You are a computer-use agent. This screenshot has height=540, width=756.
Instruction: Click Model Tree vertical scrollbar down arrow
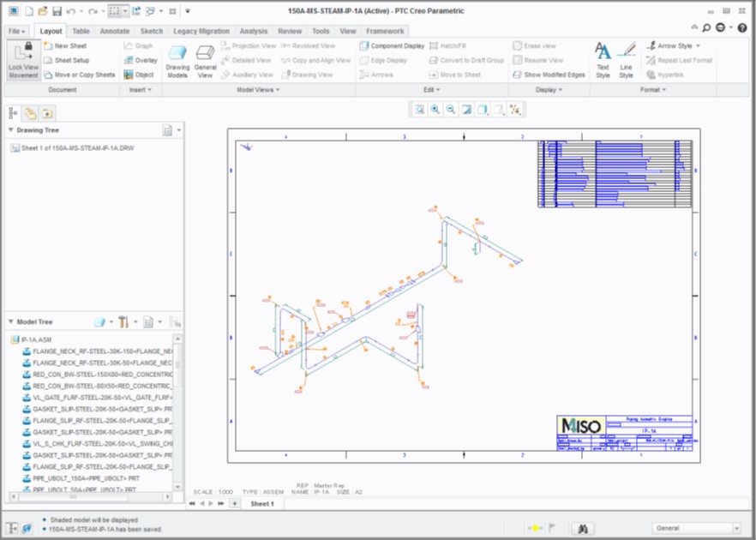[x=177, y=487]
